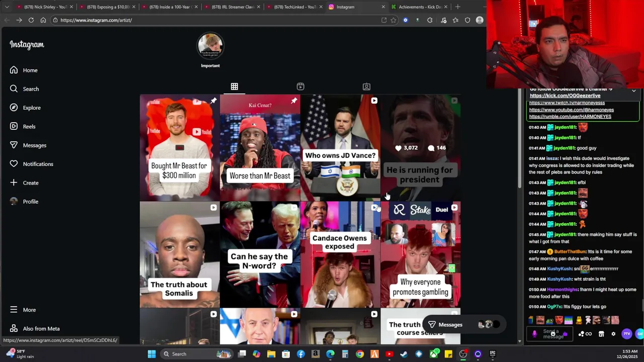Go forward in browser history
The width and height of the screenshot is (644, 362).
[x=19, y=20]
